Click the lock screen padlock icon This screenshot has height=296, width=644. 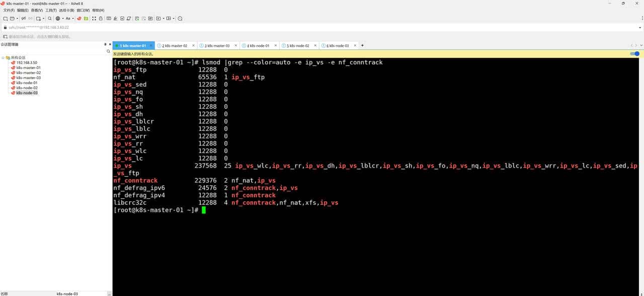[x=100, y=18]
